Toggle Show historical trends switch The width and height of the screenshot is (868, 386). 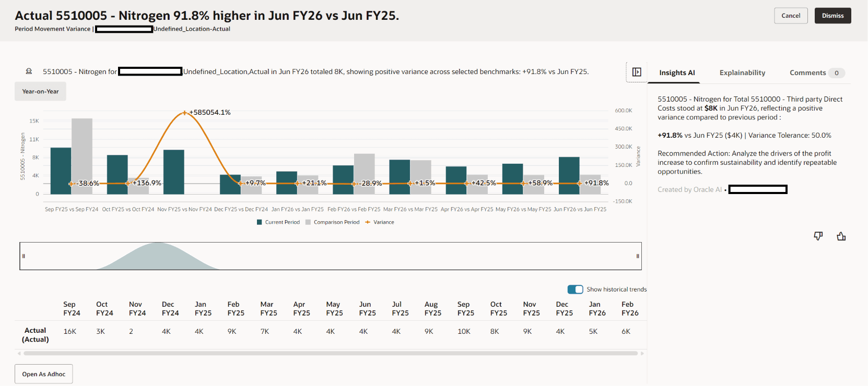click(x=576, y=289)
